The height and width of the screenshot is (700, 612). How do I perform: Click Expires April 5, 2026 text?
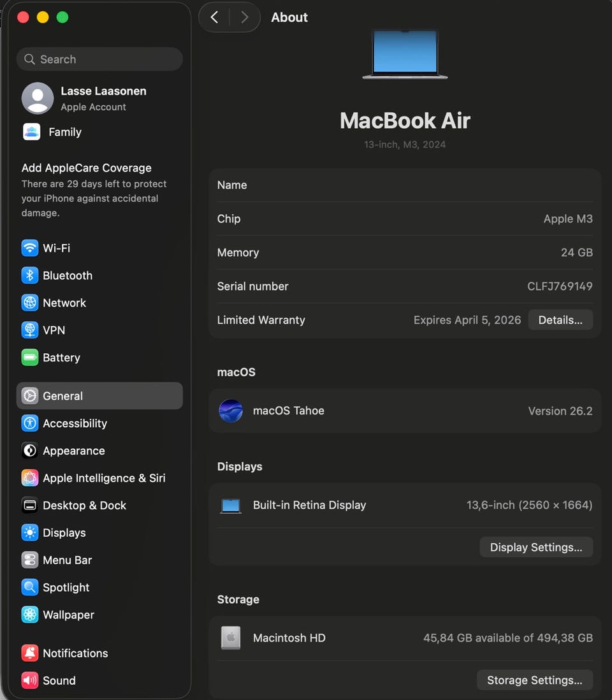(x=467, y=320)
